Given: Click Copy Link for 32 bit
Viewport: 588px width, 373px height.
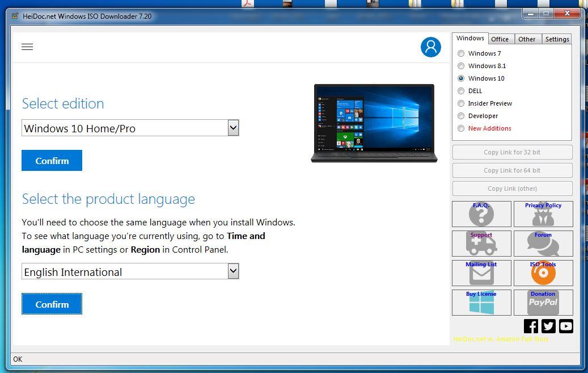Looking at the screenshot, I should [512, 152].
